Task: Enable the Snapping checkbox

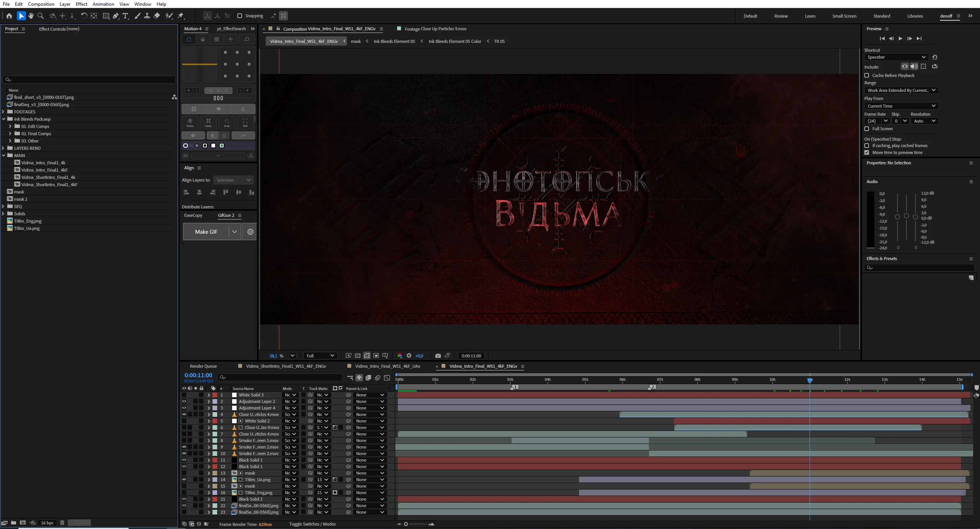Action: (x=240, y=16)
